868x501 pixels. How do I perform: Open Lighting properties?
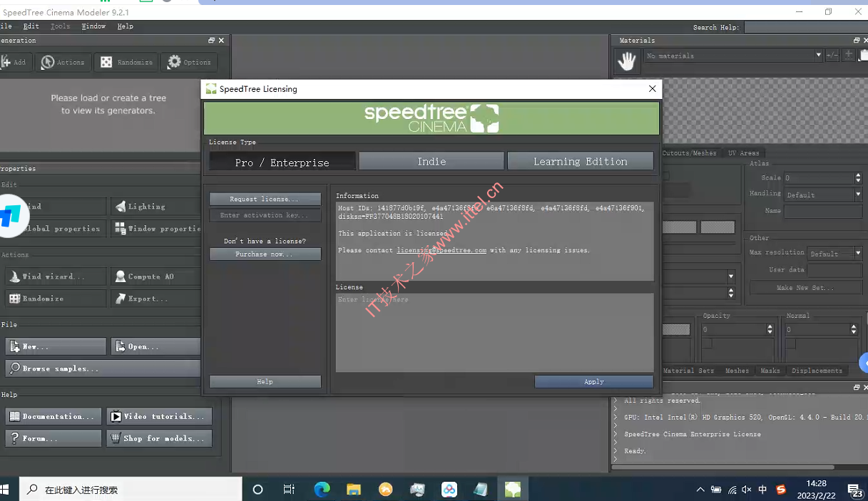(155, 207)
